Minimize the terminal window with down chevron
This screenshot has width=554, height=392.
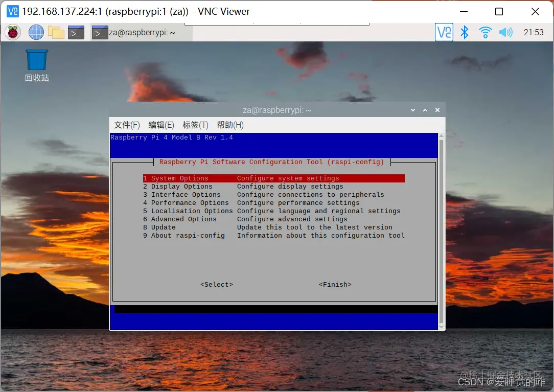(x=412, y=110)
